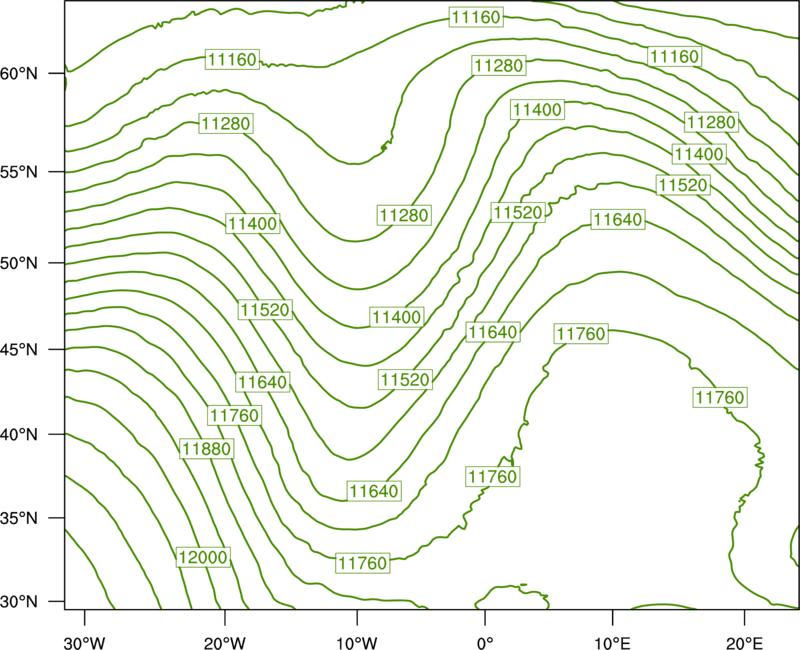
Task: Select the 45°N latitude axis label
Action: click(x=19, y=349)
